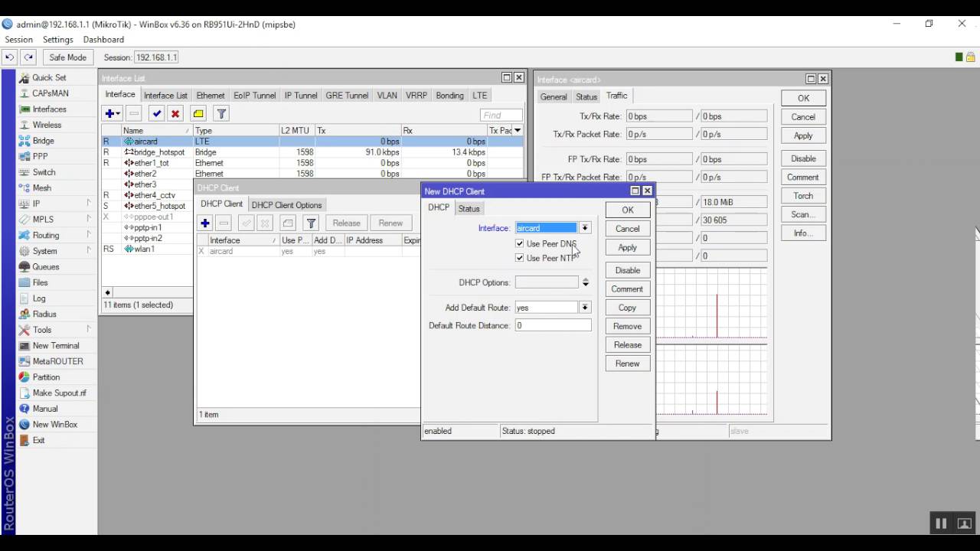Open Switch in the sidebar
The width and height of the screenshot is (980, 551).
(44, 172)
